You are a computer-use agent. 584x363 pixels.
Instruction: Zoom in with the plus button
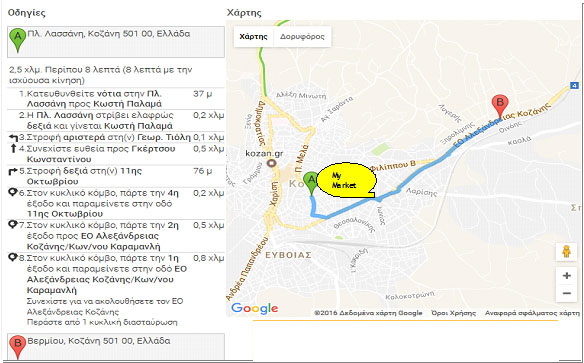click(x=566, y=276)
